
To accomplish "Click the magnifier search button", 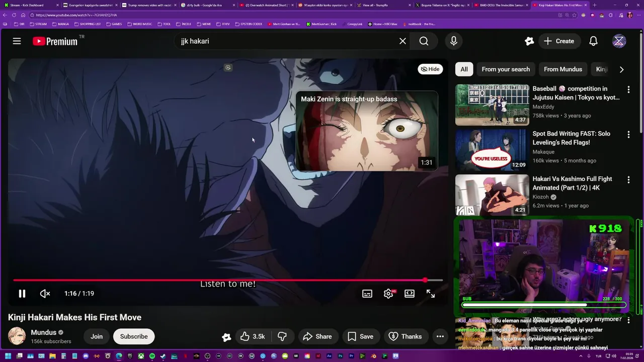I will click(x=424, y=41).
